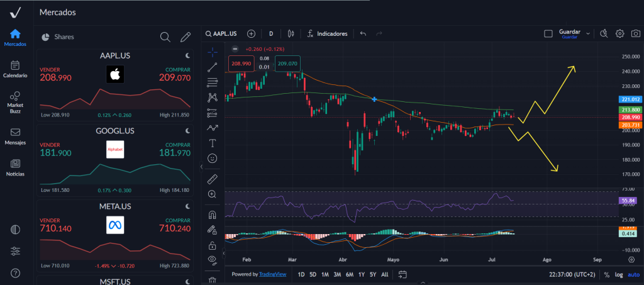This screenshot has width=644, height=285.
Task: Change the candlestick chart type
Action: tap(291, 34)
